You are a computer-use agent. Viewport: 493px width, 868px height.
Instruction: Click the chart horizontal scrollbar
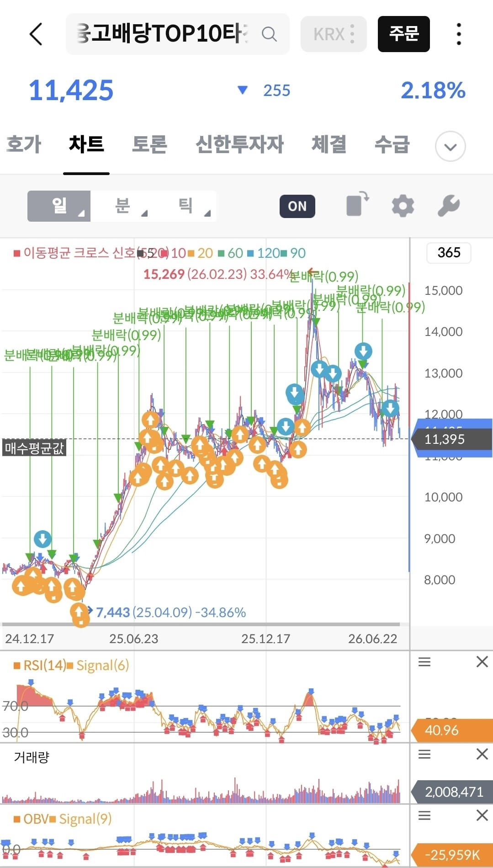pyautogui.click(x=201, y=624)
